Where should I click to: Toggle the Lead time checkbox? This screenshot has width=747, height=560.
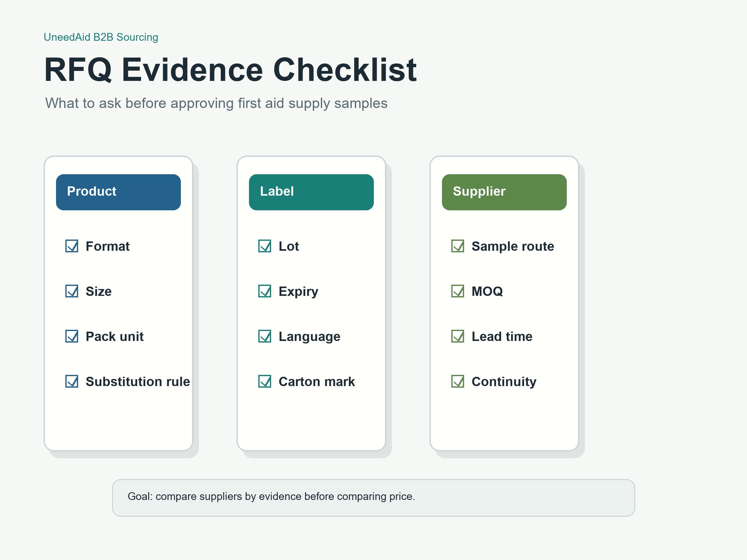458,336
